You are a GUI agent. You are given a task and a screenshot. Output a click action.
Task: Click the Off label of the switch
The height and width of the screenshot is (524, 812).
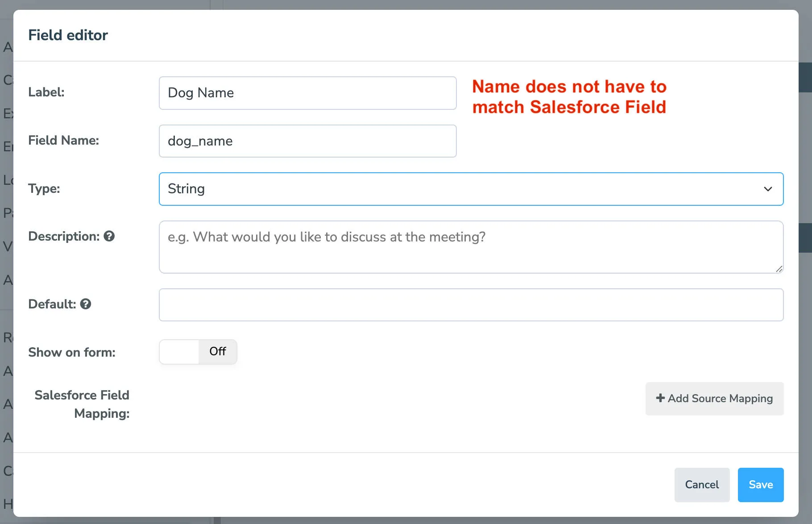tap(217, 352)
